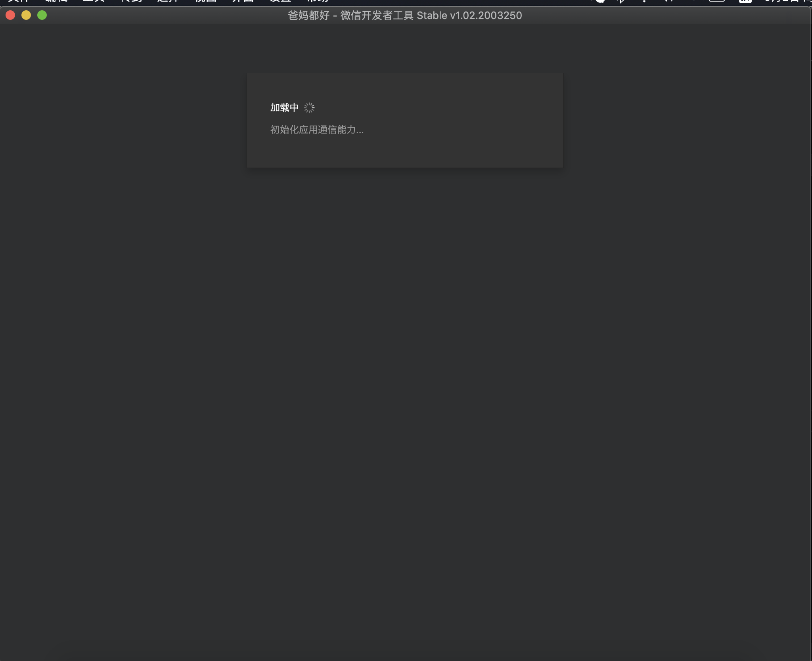Viewport: 812px width, 661px height.
Task: Click the battery icon in menu bar
Action: [717, 1]
